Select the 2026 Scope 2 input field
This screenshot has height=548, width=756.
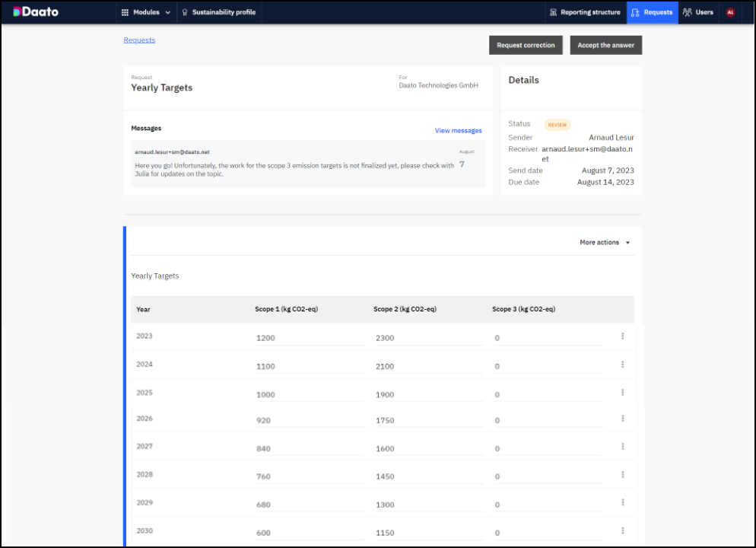click(x=428, y=421)
